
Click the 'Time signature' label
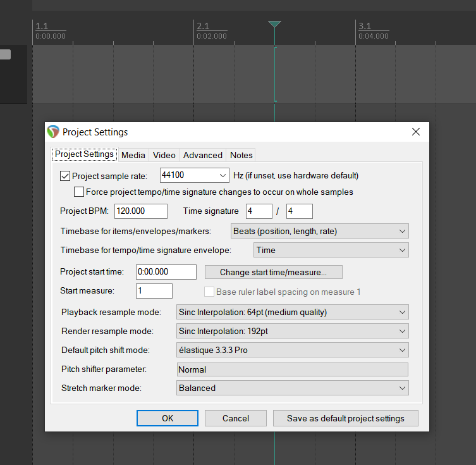[211, 211]
